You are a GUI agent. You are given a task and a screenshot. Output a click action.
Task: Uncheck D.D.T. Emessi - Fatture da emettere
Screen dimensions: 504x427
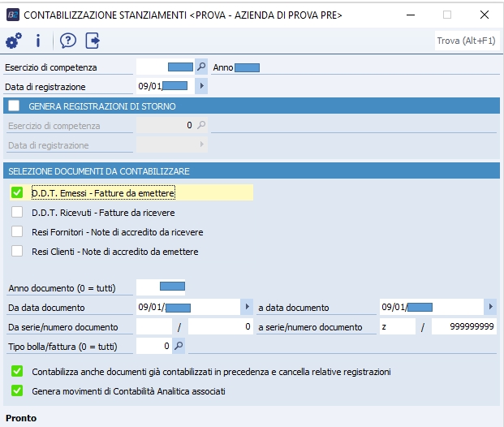pyautogui.click(x=17, y=192)
